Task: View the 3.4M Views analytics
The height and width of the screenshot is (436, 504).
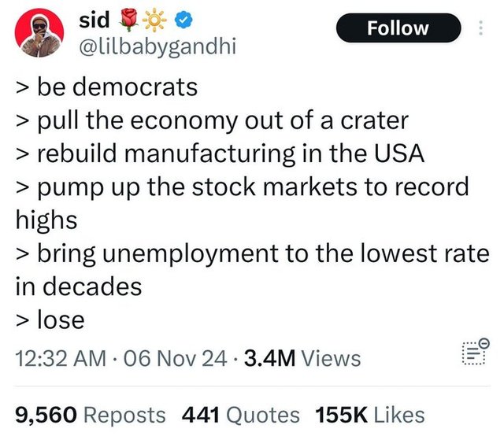Action: coord(302,359)
